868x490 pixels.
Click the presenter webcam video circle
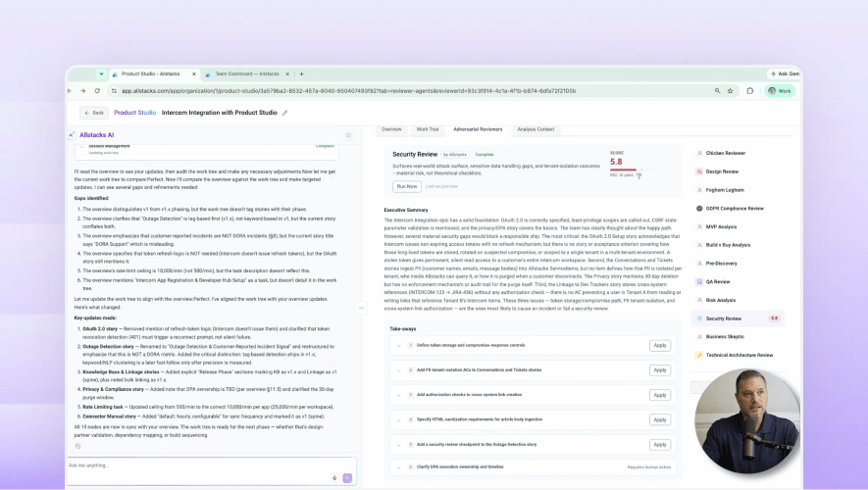pos(747,420)
